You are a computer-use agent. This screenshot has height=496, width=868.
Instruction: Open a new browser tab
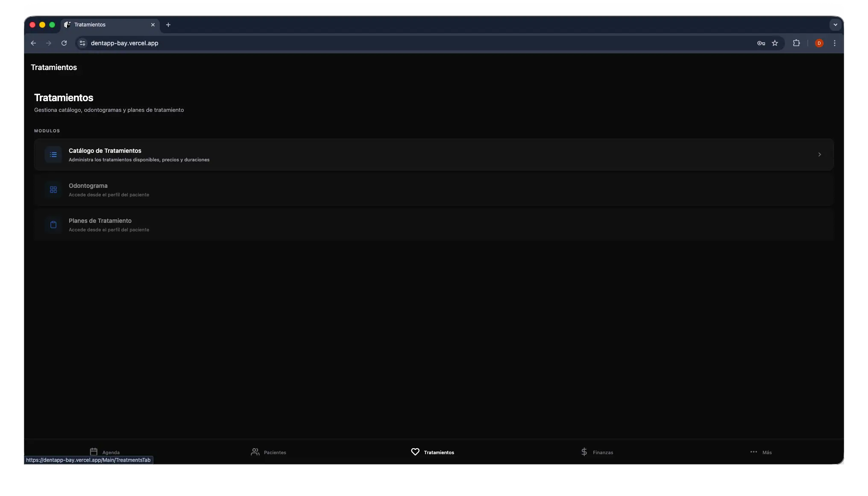tap(168, 25)
